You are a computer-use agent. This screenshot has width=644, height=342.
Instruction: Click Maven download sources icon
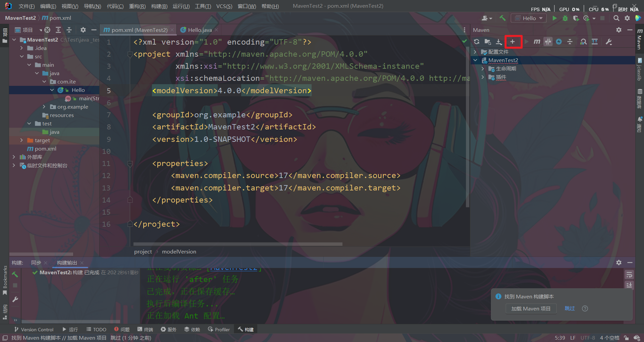tap(499, 42)
